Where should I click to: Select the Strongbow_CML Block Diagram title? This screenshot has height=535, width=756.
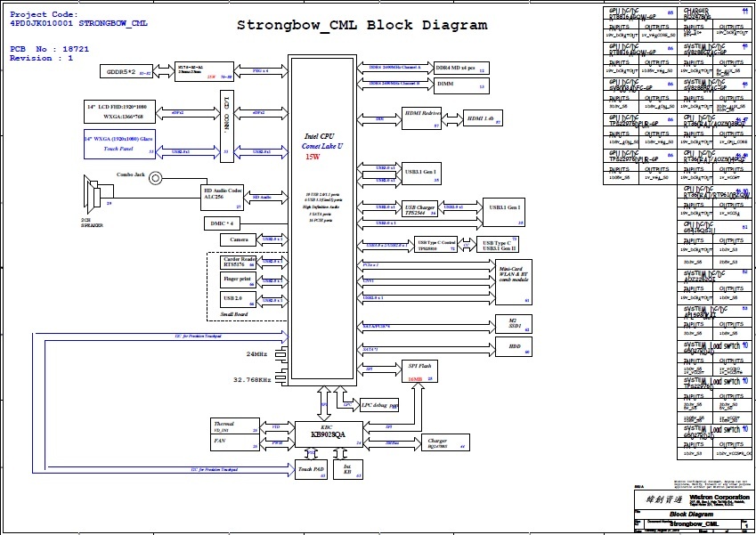(x=362, y=25)
